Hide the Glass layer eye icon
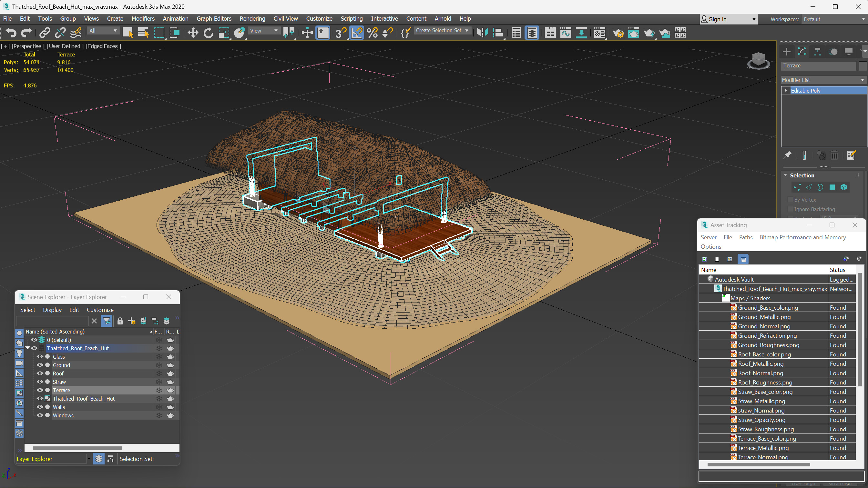 40,357
